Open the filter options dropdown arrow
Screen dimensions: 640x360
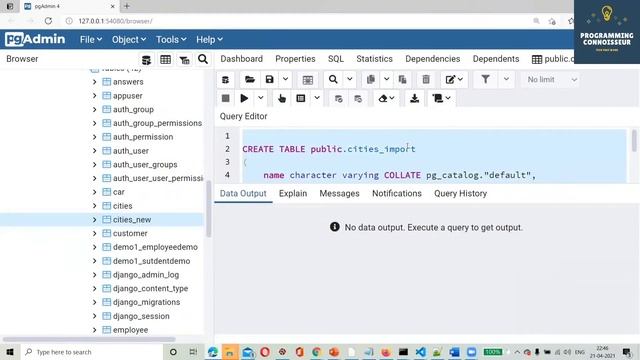tap(506, 80)
